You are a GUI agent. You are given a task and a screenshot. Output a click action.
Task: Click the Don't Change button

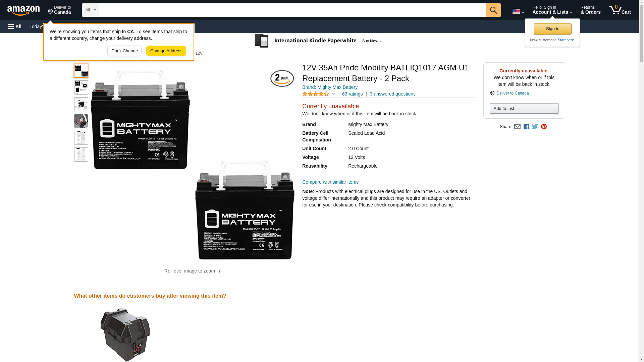pos(124,51)
